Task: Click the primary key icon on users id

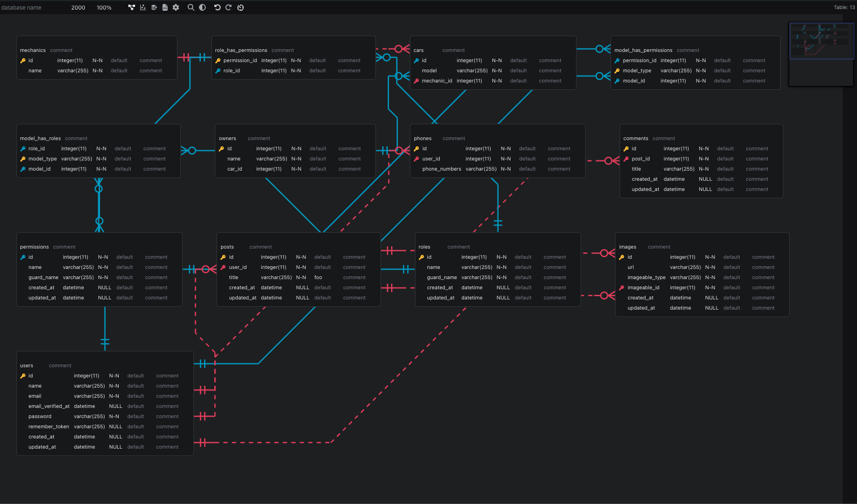Action: pos(23,375)
